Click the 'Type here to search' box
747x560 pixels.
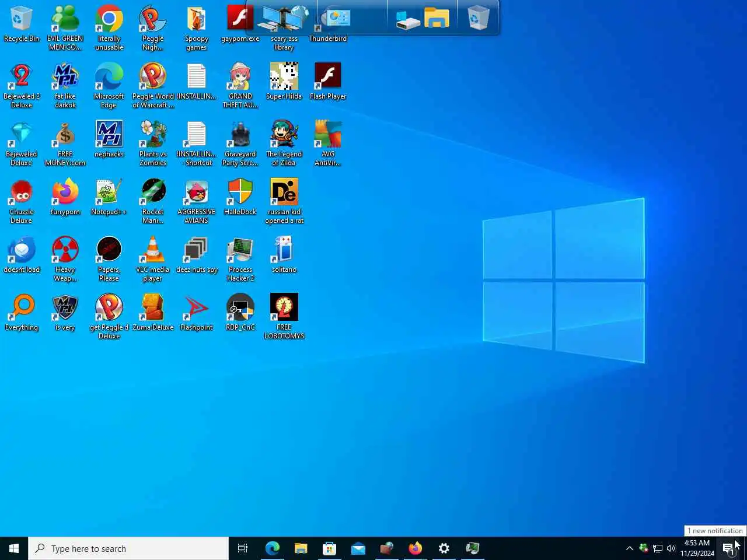coord(128,548)
